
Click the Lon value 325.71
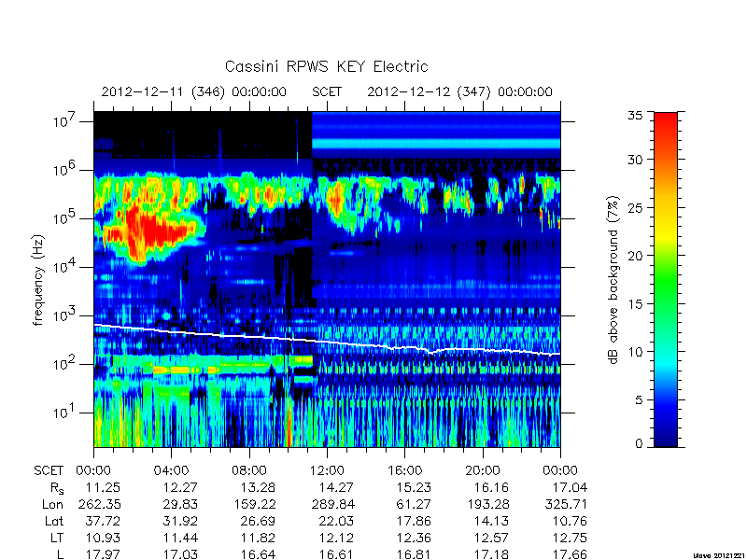click(566, 504)
